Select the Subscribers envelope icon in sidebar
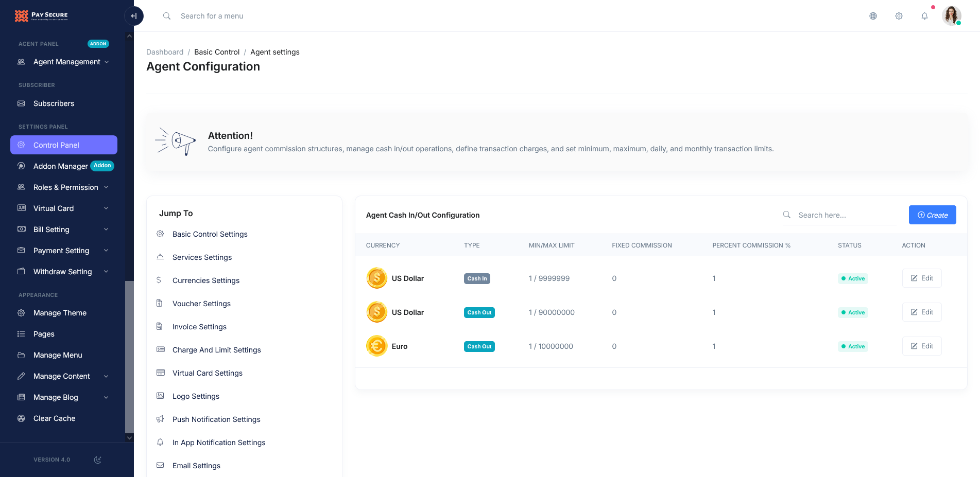Image resolution: width=980 pixels, height=477 pixels. (21, 103)
